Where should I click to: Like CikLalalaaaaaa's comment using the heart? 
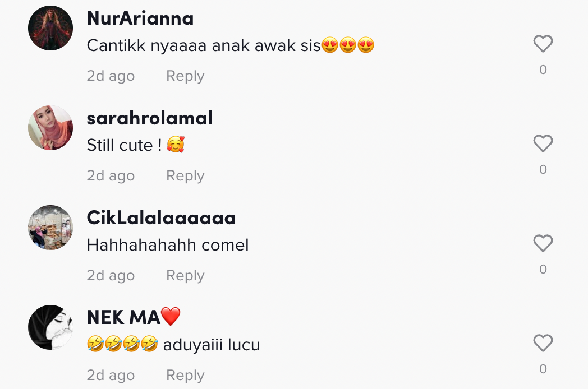pos(543,243)
